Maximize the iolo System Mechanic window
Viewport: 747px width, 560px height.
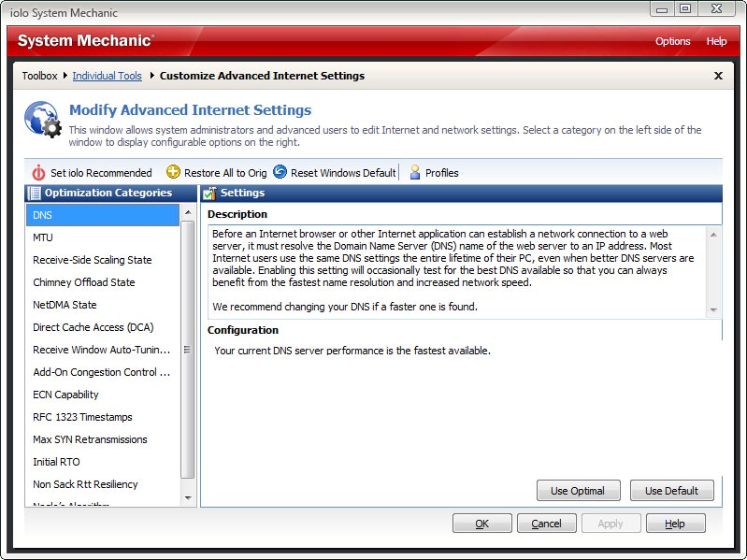[685, 8]
